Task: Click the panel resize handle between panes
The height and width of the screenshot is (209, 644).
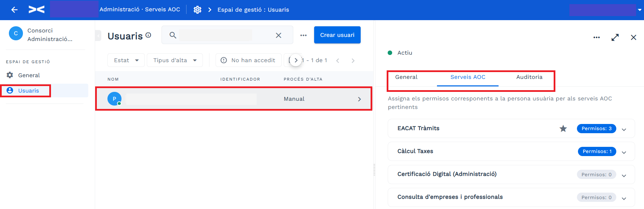Action: point(374,170)
